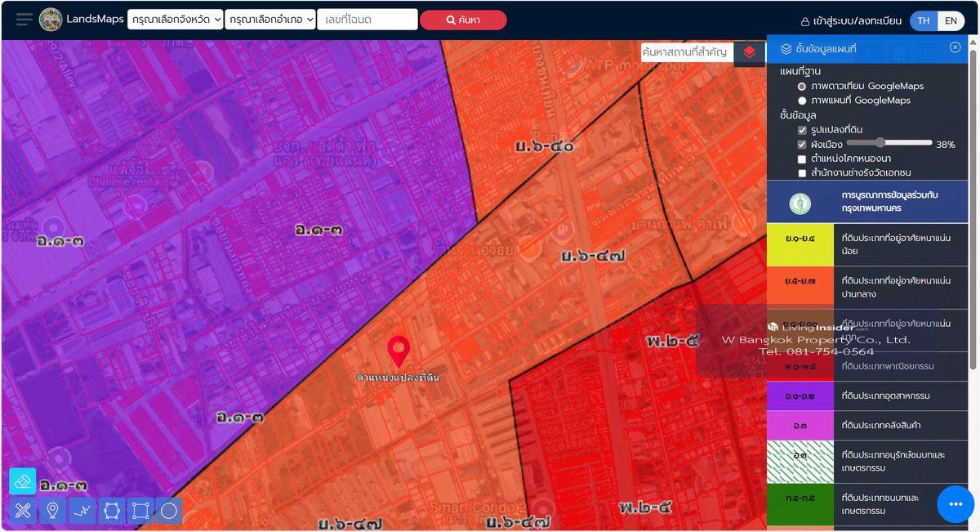Choose the polyline drawing tool
The width and height of the screenshot is (980, 532).
[82, 511]
